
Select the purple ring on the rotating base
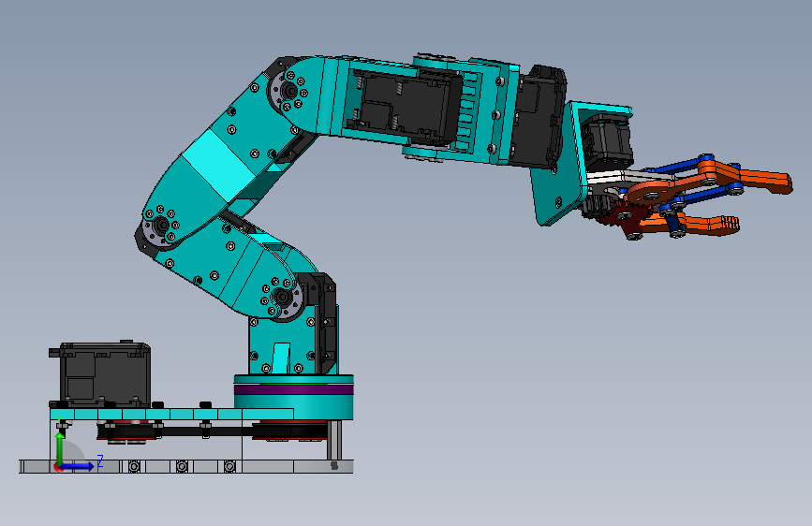(x=294, y=390)
